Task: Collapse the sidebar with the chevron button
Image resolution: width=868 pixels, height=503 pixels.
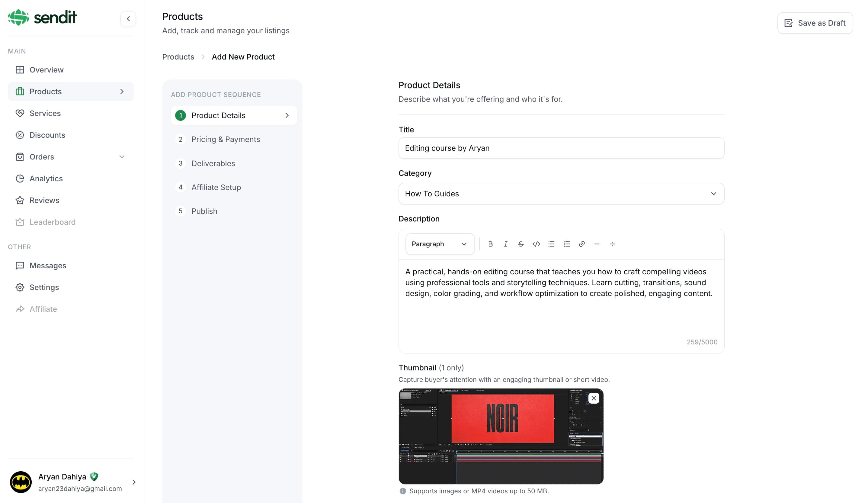Action: [128, 19]
